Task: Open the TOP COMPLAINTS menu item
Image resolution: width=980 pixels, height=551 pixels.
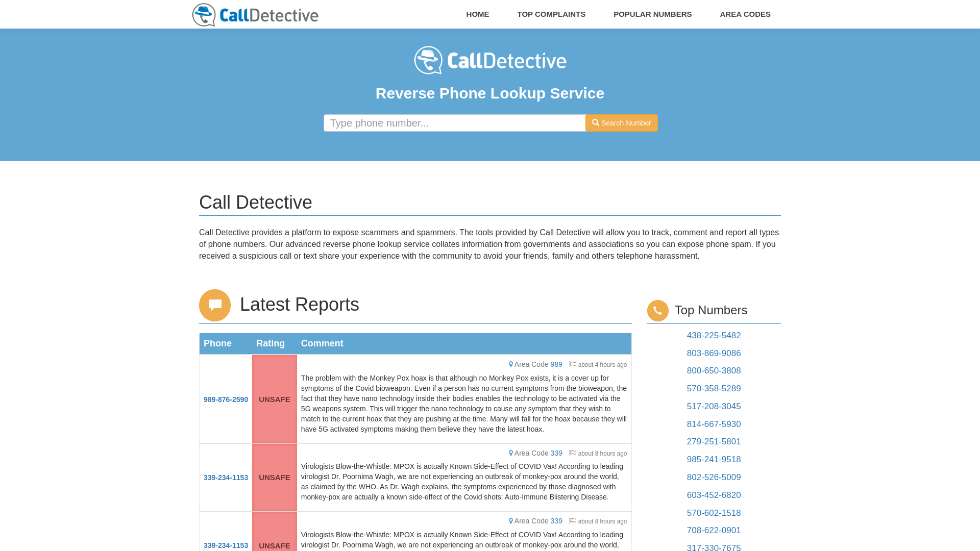Action: (x=551, y=14)
